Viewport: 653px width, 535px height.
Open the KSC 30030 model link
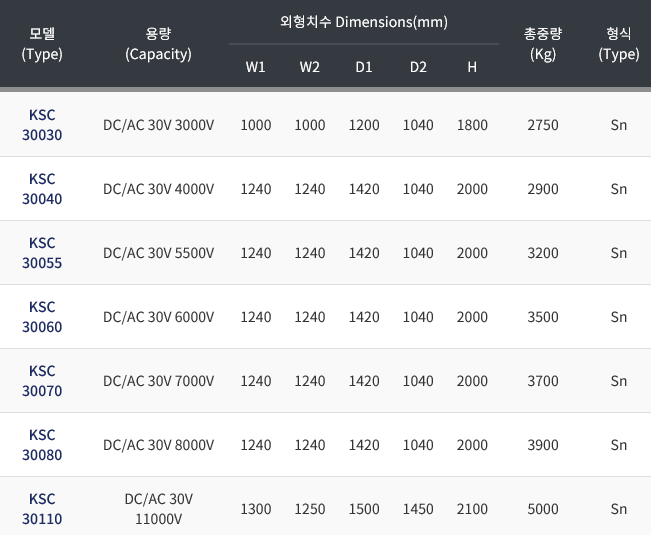pyautogui.click(x=42, y=125)
